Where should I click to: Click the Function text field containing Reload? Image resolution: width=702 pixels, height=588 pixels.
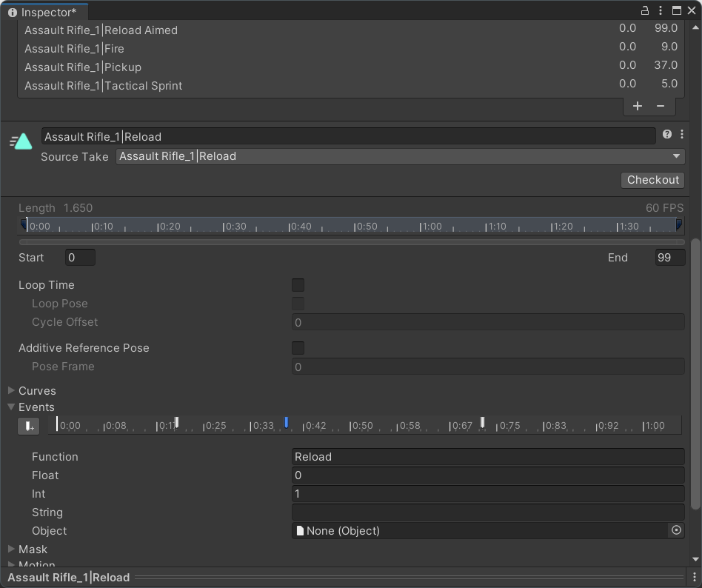point(487,457)
